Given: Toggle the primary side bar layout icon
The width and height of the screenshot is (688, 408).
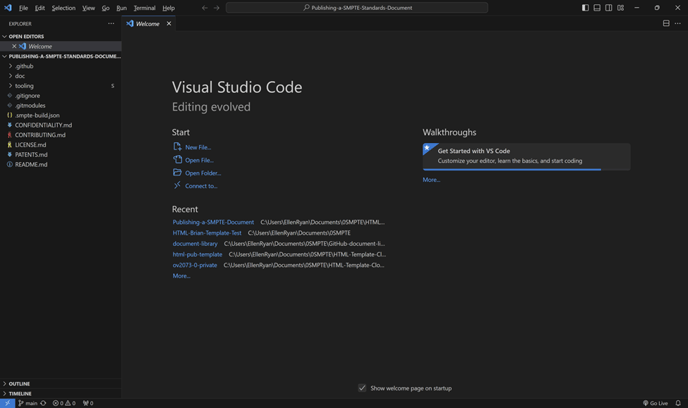Looking at the screenshot, I should coord(585,8).
